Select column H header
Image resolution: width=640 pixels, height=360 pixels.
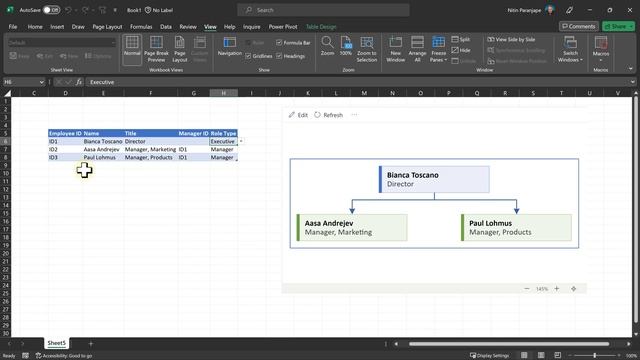pos(223,93)
